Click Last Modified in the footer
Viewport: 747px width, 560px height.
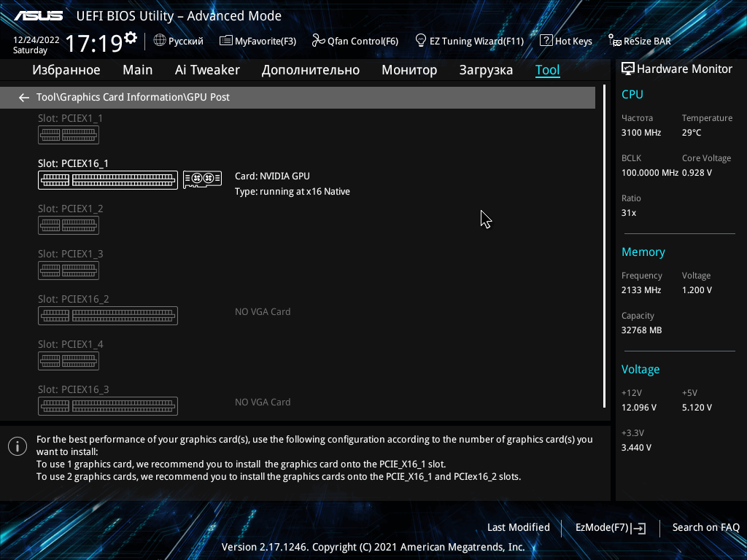coord(519,528)
